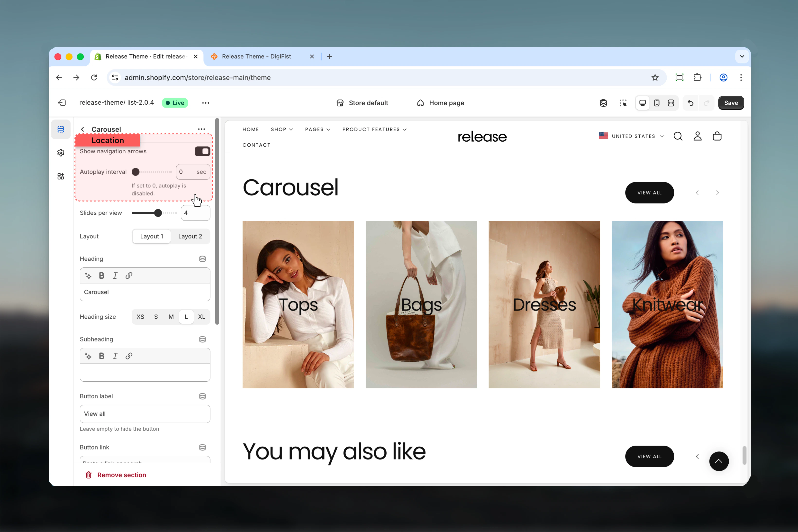Image resolution: width=798 pixels, height=532 pixels.
Task: Set Heading size to S
Action: [156, 317]
